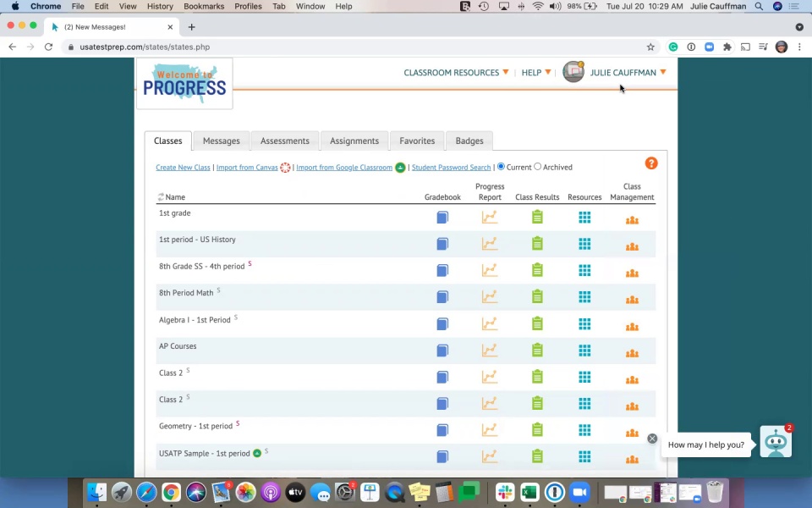The height and width of the screenshot is (508, 812).
Task: Click the orange help question mark icon
Action: (x=651, y=163)
